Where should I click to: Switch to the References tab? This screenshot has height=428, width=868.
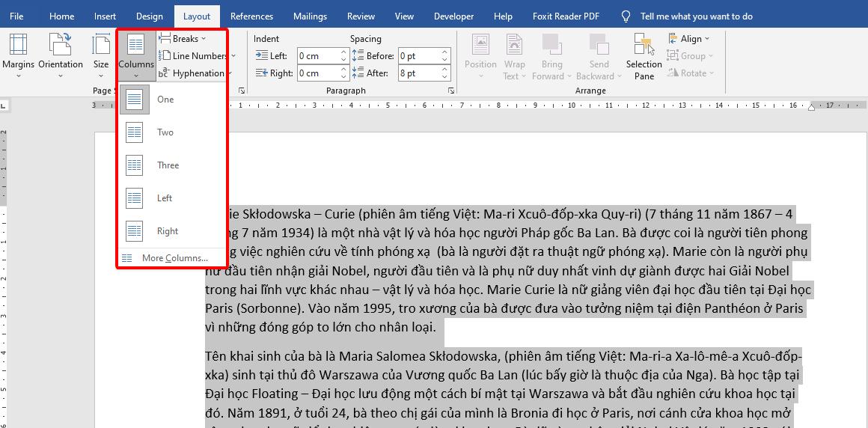pyautogui.click(x=252, y=16)
